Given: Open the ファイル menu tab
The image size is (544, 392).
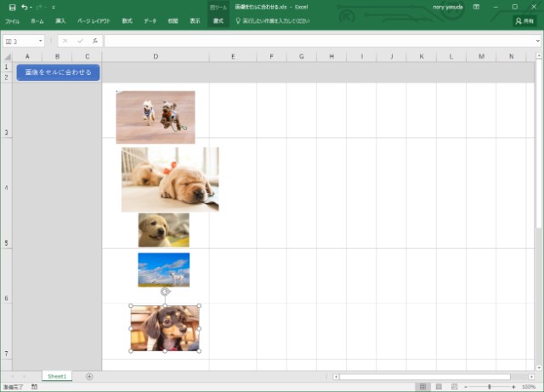Looking at the screenshot, I should pyautogui.click(x=12, y=20).
